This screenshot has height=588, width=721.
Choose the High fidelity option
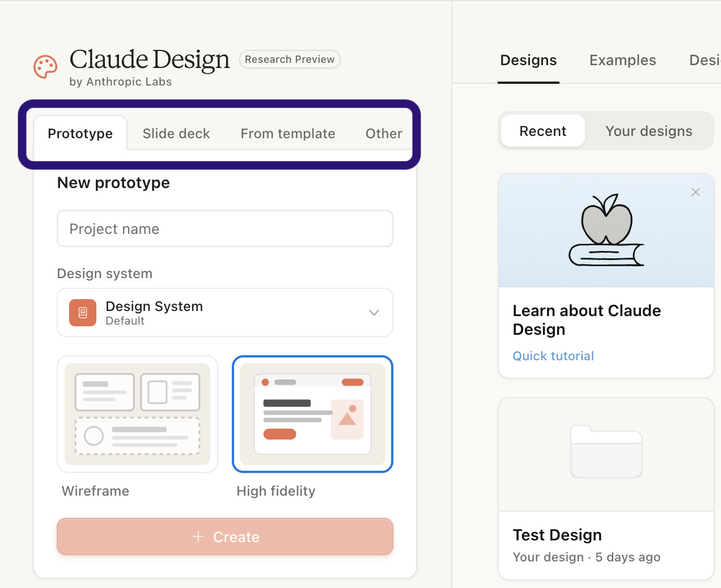coord(312,414)
